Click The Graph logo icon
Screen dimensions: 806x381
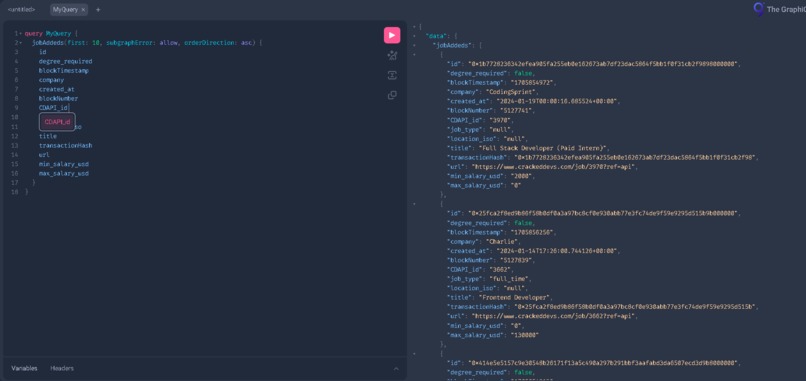tap(758, 9)
